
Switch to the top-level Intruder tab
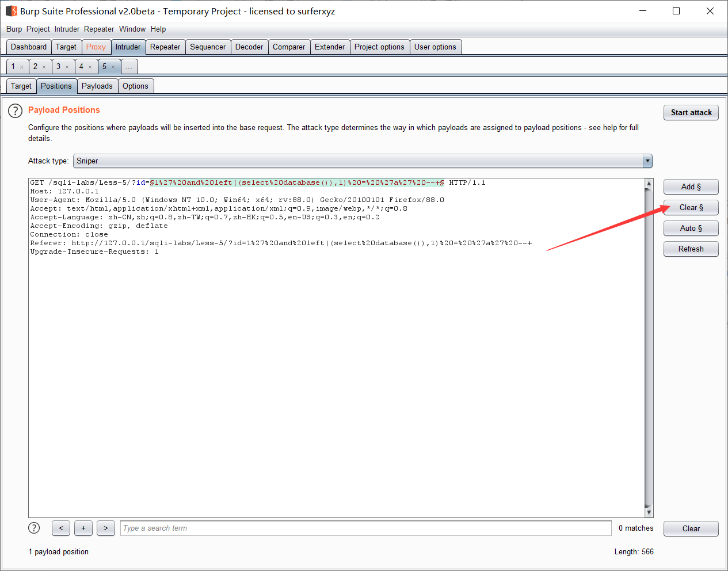(x=128, y=47)
